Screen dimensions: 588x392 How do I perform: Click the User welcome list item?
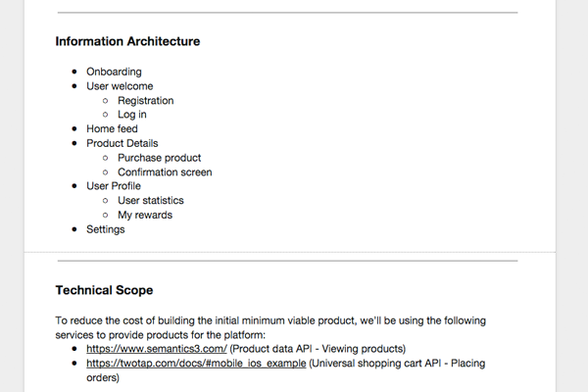(x=120, y=86)
